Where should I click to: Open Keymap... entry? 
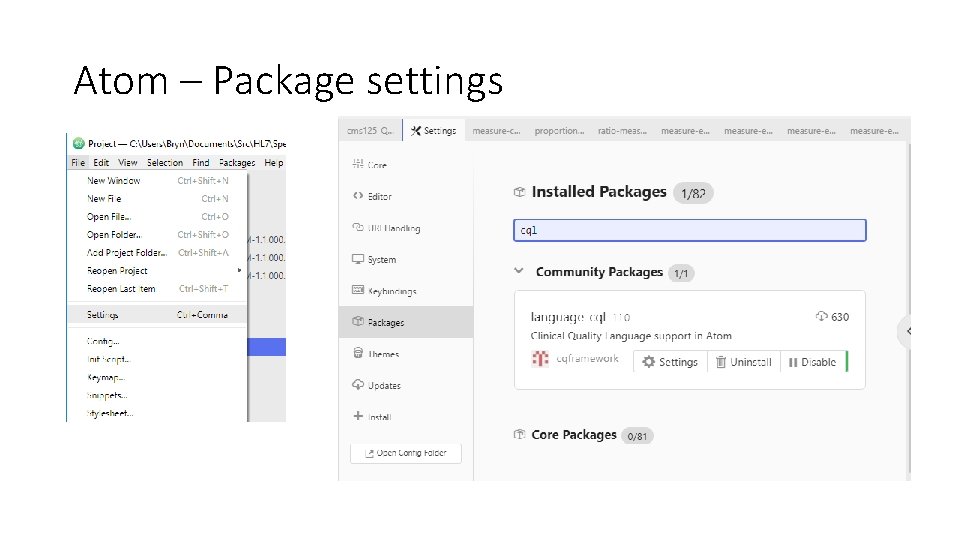click(x=157, y=378)
